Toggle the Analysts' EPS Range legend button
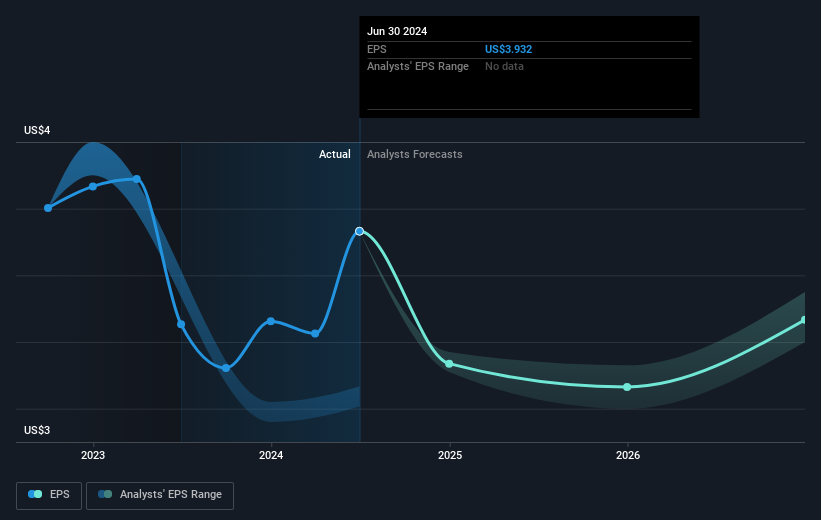Screen dimensions: 821x520 (160, 495)
